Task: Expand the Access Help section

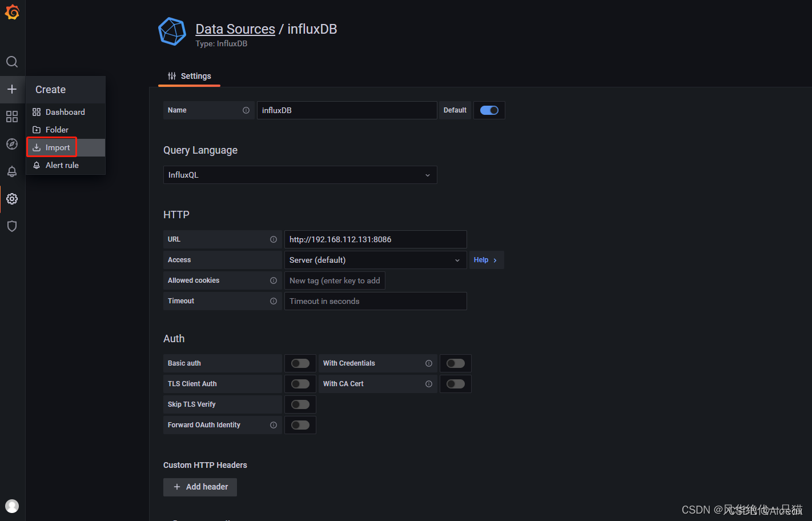Action: (x=485, y=260)
